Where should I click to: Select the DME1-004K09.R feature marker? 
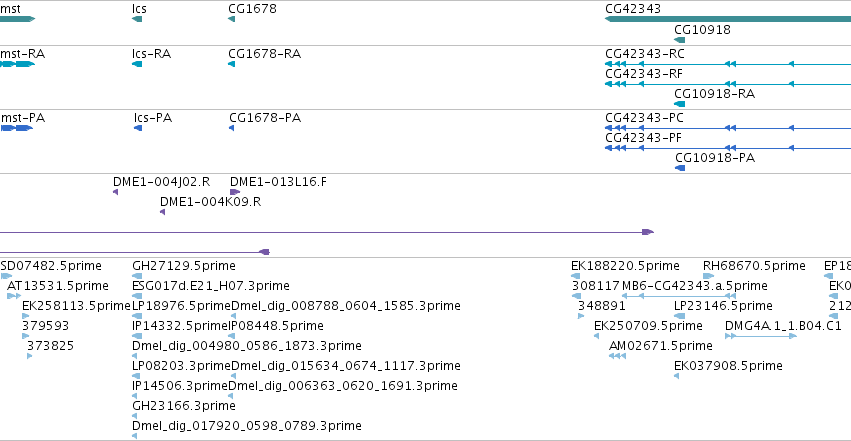(162, 212)
